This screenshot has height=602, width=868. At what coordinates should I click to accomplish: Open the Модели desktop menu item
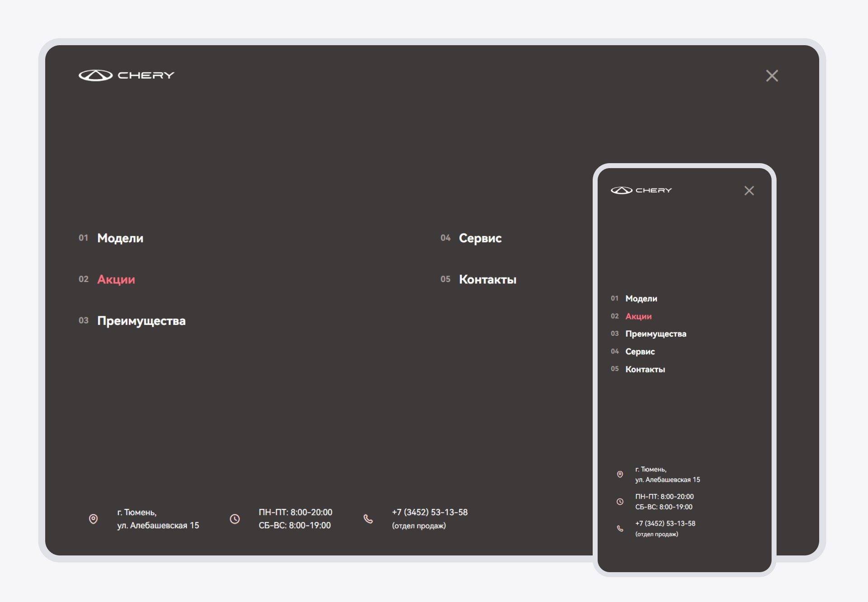(120, 238)
